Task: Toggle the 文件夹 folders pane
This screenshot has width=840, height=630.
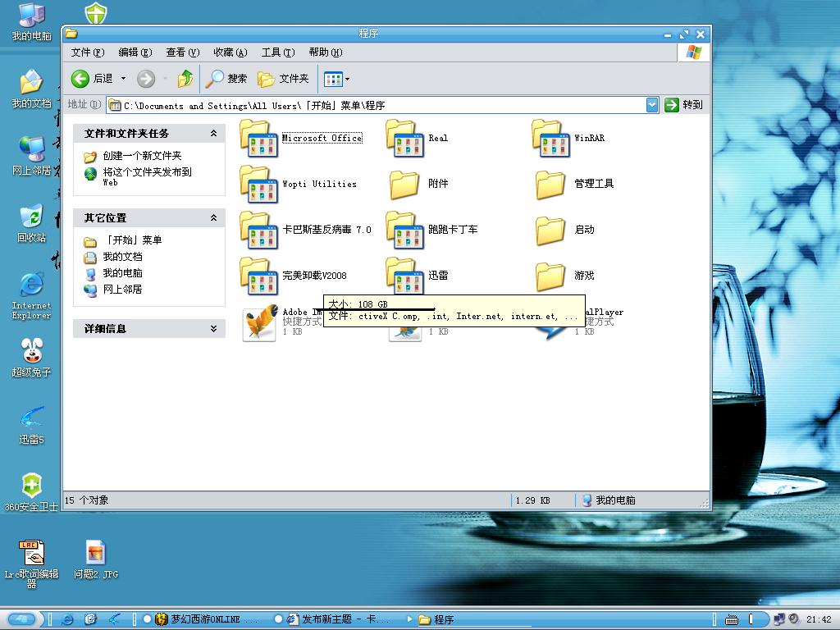Action: click(283, 79)
